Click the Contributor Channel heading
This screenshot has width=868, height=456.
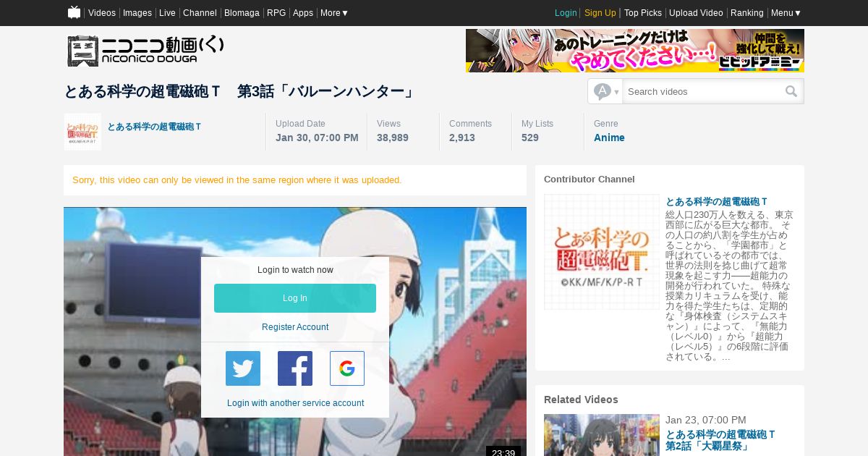[x=590, y=179]
